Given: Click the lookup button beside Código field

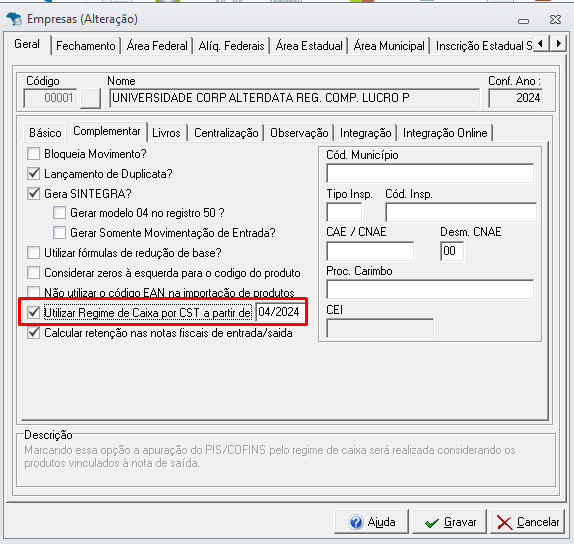Looking at the screenshot, I should tap(90, 98).
